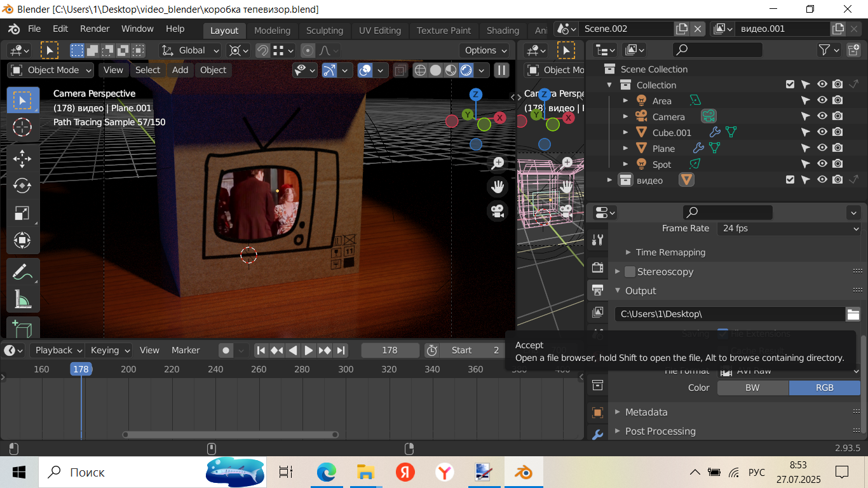Open the Object Mode dropdown
The height and width of the screenshot is (488, 868).
51,70
